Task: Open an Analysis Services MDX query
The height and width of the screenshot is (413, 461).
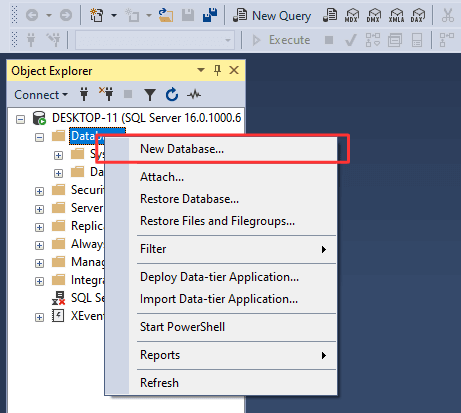Action: 352,15
